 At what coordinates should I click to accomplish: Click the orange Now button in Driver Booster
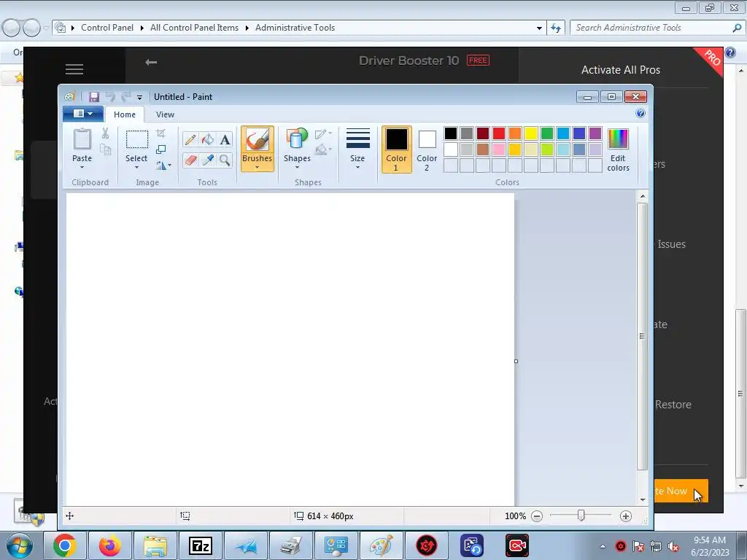click(x=681, y=491)
